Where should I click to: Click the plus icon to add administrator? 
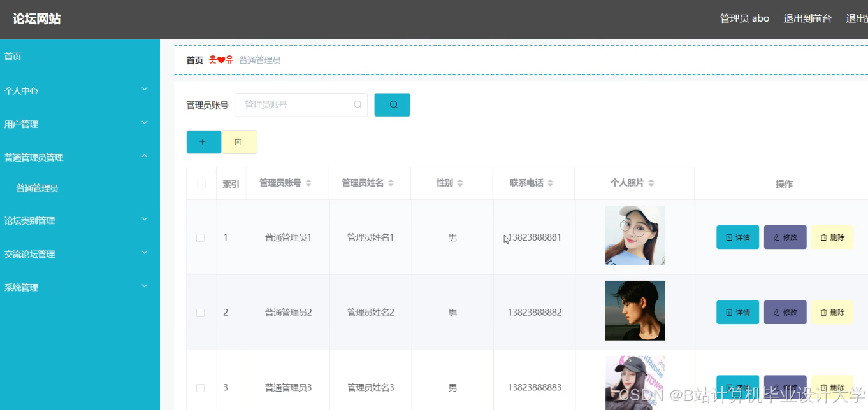point(203,142)
